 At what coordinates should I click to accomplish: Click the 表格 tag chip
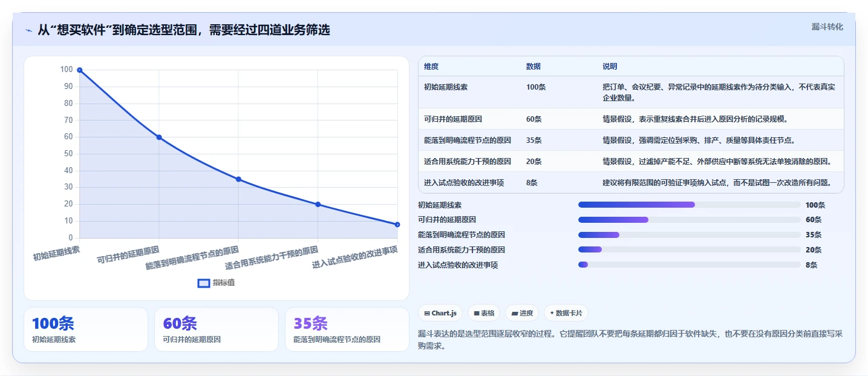pyautogui.click(x=484, y=313)
